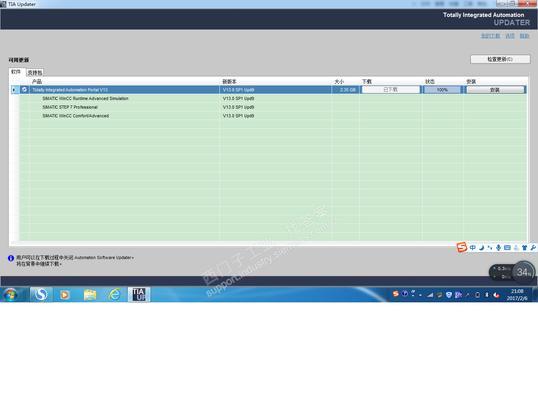Toggle Chinese mode on the Sogou IME bar
This screenshot has height=400, width=538.
tap(473, 247)
